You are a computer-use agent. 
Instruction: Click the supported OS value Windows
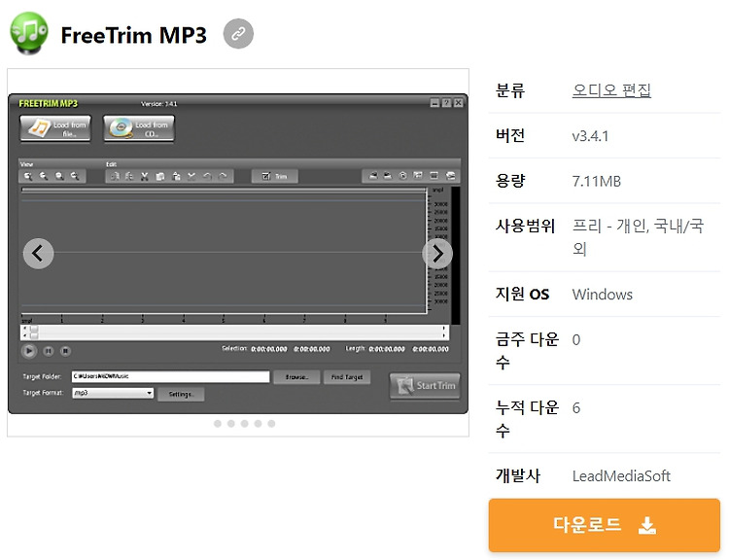(603, 295)
